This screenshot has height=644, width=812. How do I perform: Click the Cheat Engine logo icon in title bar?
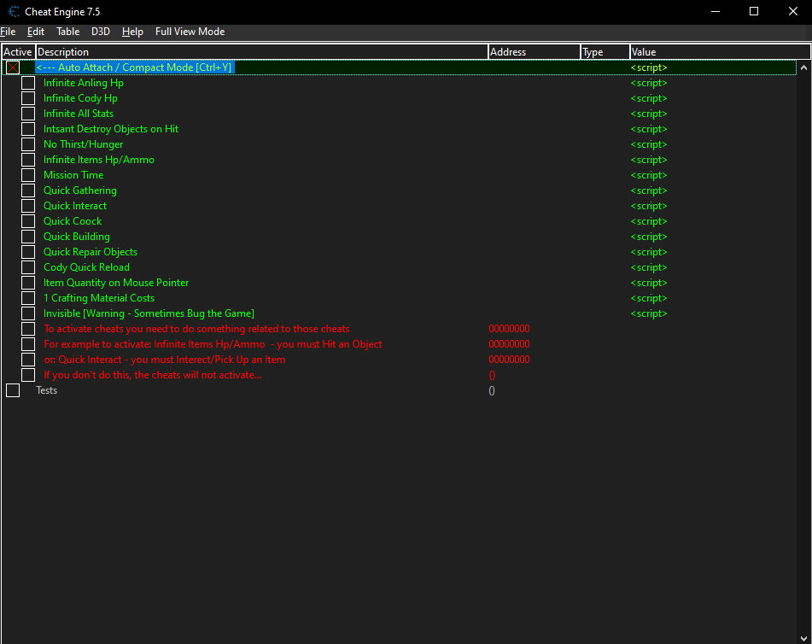coord(14,11)
